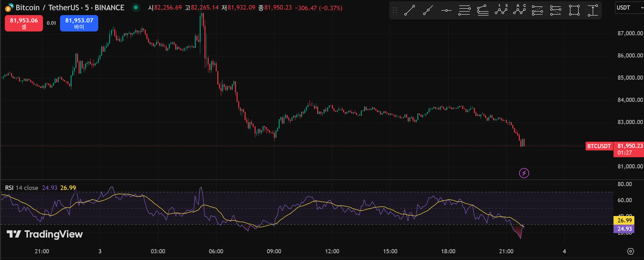Click the open price value 82,256.69
Screen dimensions: 644x260
[x=168, y=7]
